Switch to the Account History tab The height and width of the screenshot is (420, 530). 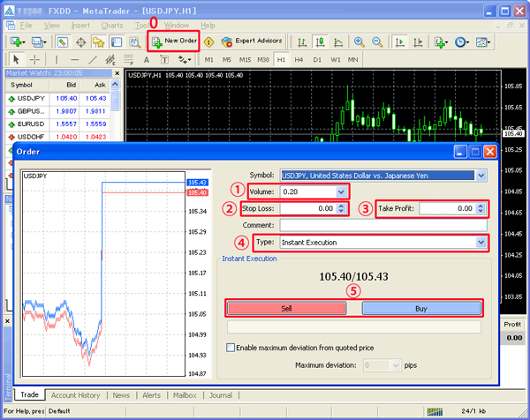tap(75, 395)
